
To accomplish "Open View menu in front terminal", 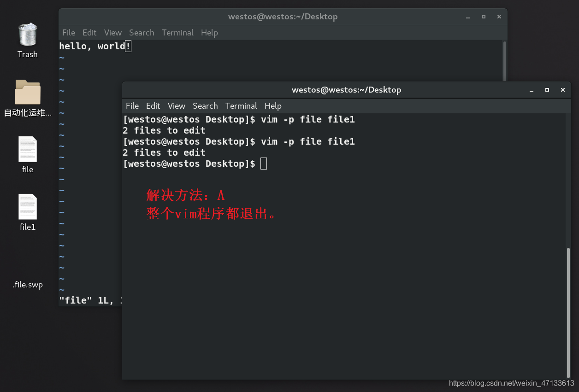I will tap(177, 106).
